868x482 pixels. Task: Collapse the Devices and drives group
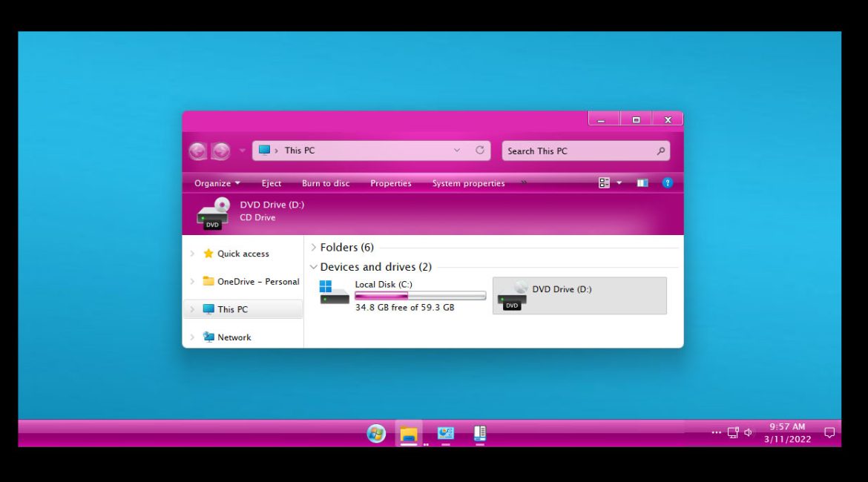[x=314, y=267]
